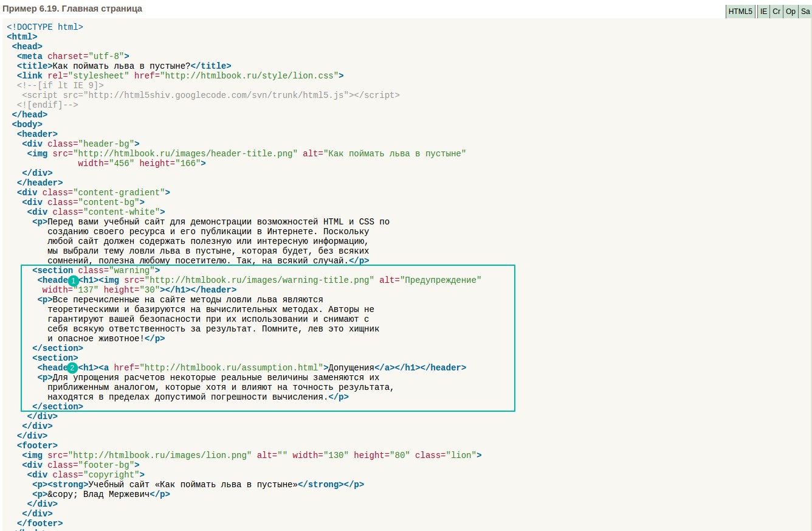Click the html5shiv script URL
The image size is (812, 531).
(215, 95)
